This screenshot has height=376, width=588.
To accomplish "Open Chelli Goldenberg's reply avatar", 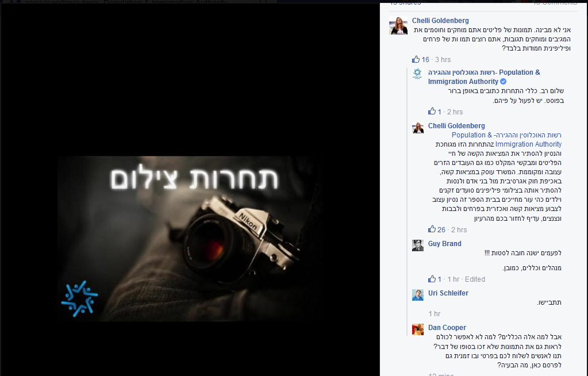I will tap(418, 128).
